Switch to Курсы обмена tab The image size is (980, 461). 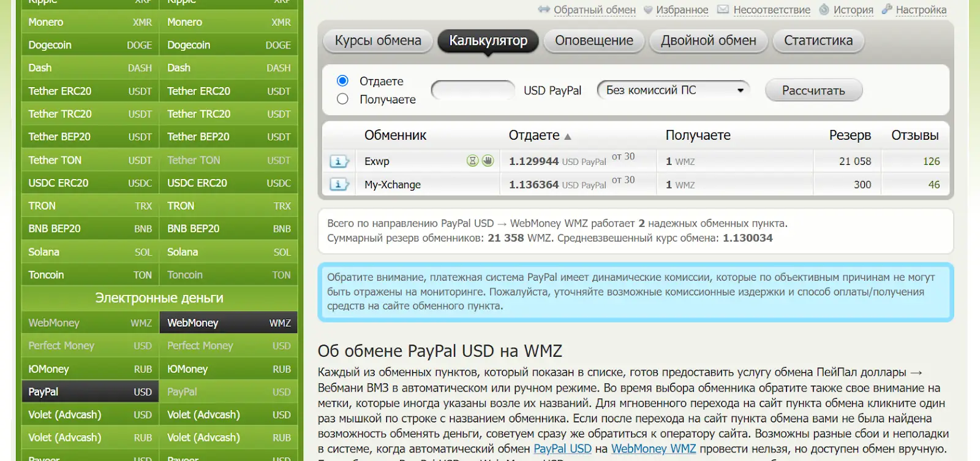click(378, 40)
